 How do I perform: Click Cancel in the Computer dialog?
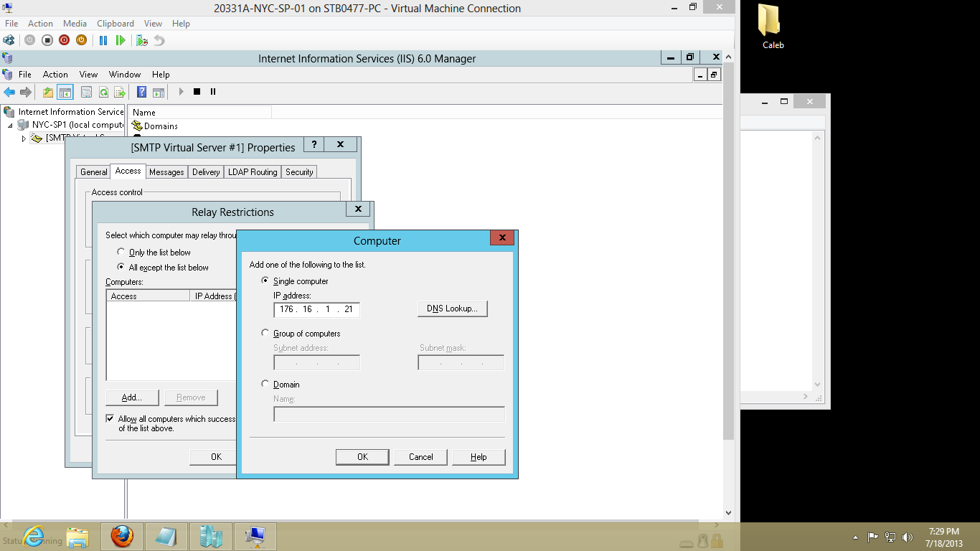[421, 457]
